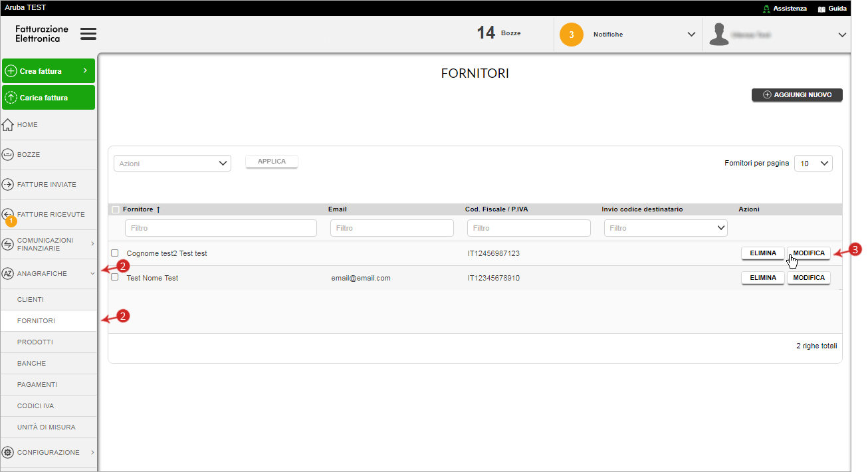The height and width of the screenshot is (472, 868).
Task: Click the Cod. Fiscale / P.IVA column header
Action: 496,209
